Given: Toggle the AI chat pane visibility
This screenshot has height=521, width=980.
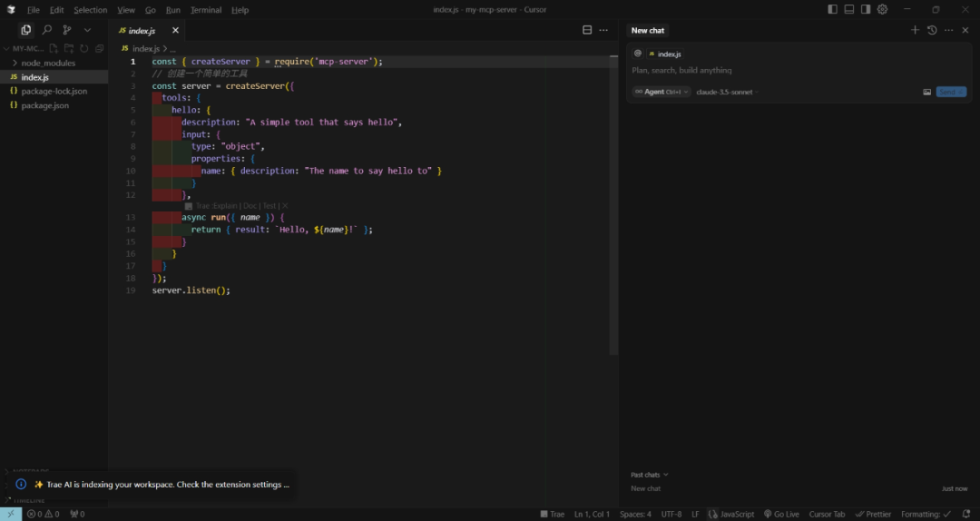Looking at the screenshot, I should pyautogui.click(x=866, y=9).
